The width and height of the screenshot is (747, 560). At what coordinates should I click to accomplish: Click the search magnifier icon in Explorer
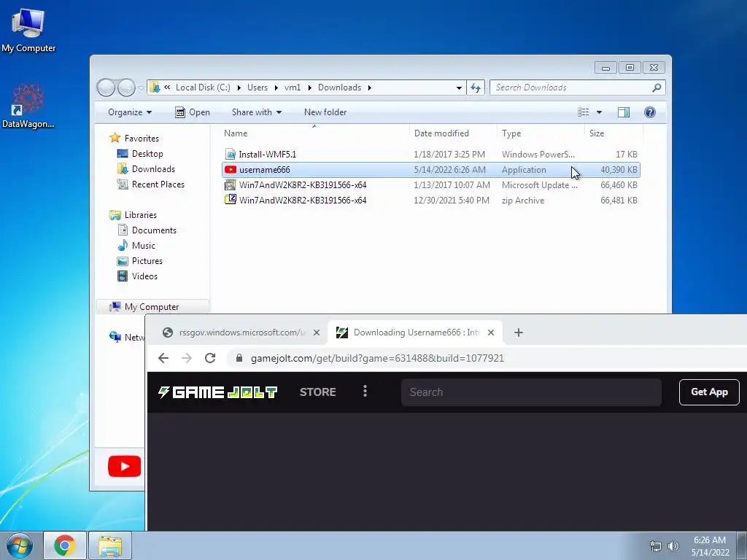657,87
